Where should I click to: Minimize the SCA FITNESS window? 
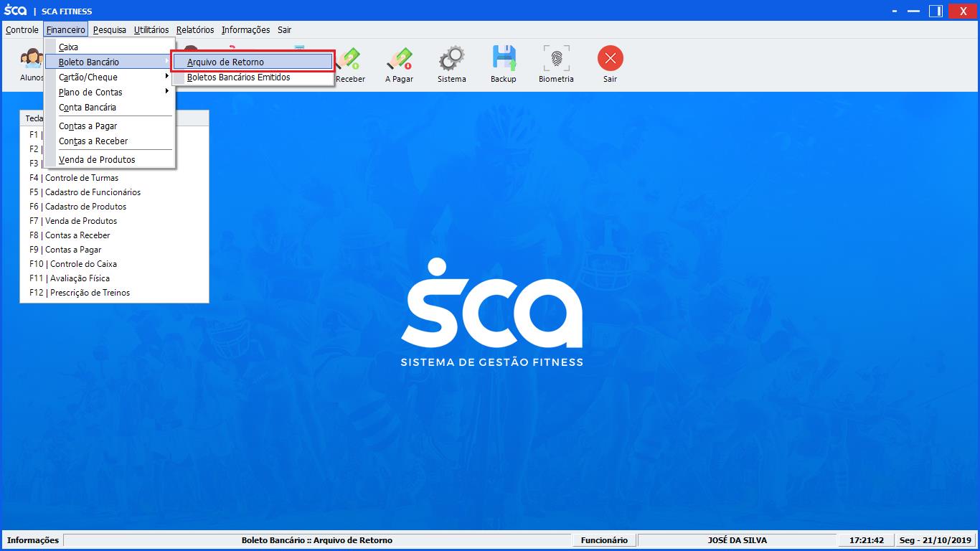(914, 11)
